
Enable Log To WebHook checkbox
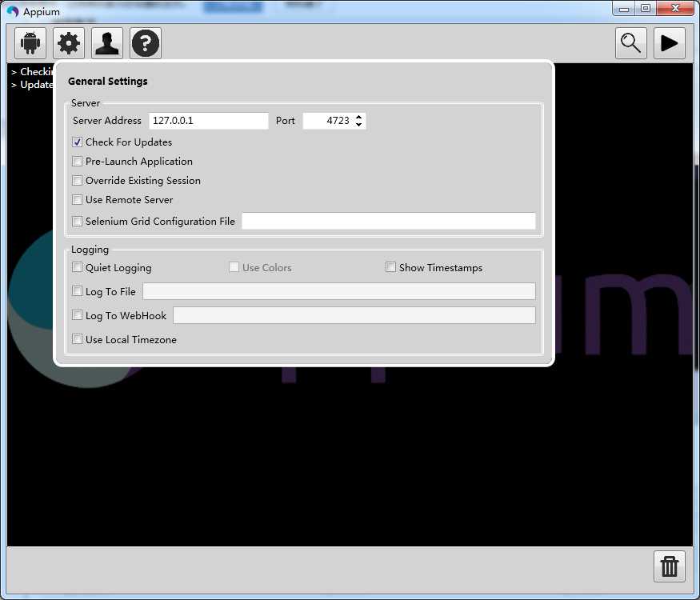78,315
